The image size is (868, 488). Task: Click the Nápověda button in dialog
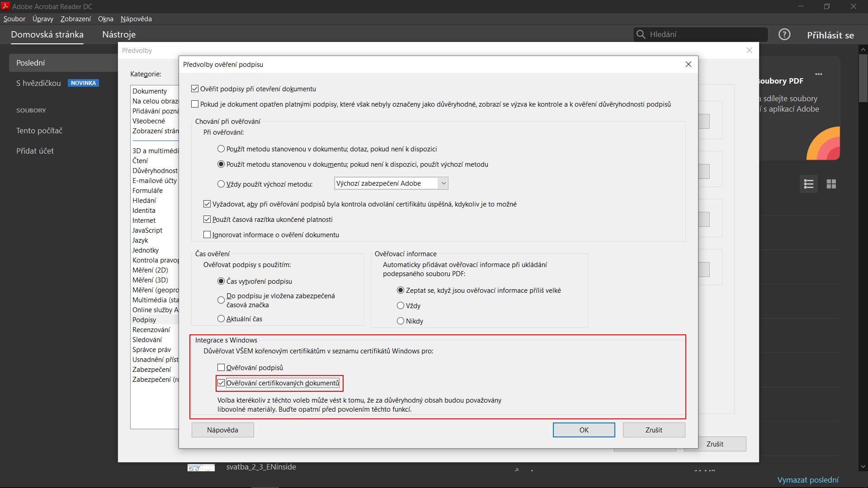point(222,430)
